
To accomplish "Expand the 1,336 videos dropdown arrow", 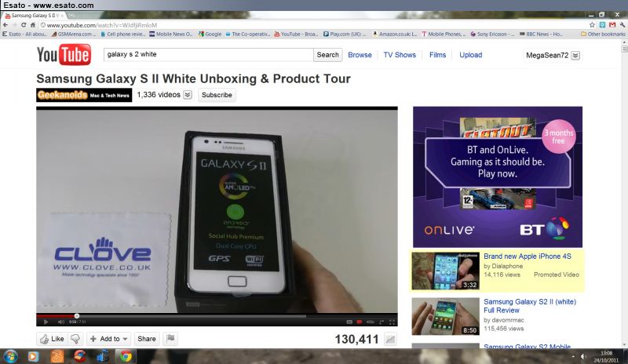I will click(188, 95).
